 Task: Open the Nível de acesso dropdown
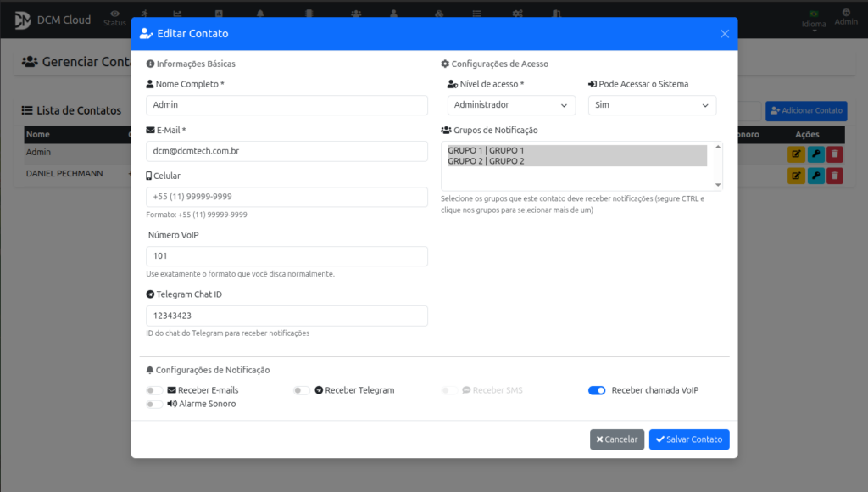[x=511, y=105]
